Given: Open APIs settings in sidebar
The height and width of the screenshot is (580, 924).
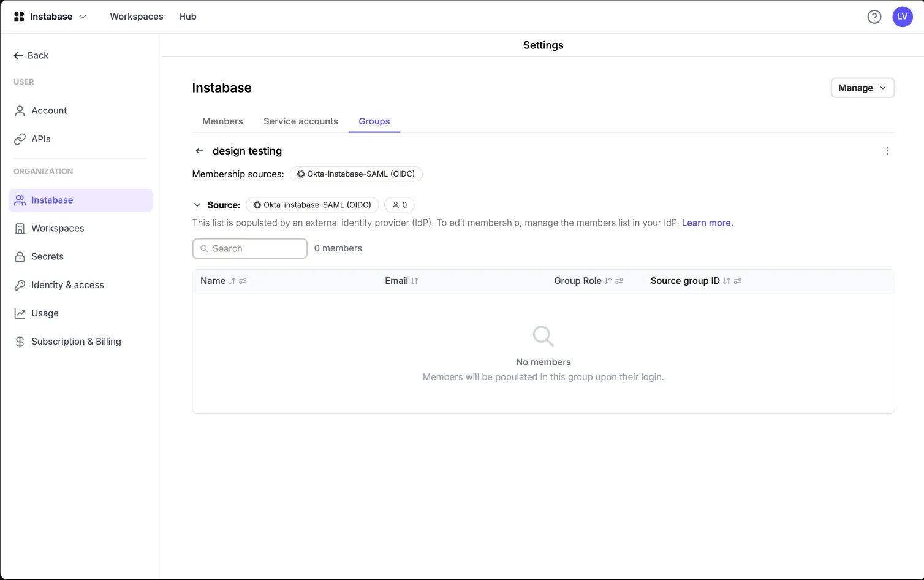Looking at the screenshot, I should pyautogui.click(x=80, y=139).
